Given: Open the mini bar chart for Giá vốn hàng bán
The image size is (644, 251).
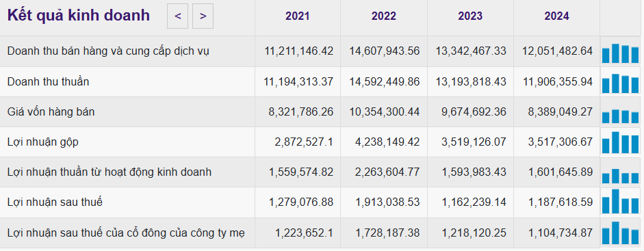Looking at the screenshot, I should (x=620, y=114).
